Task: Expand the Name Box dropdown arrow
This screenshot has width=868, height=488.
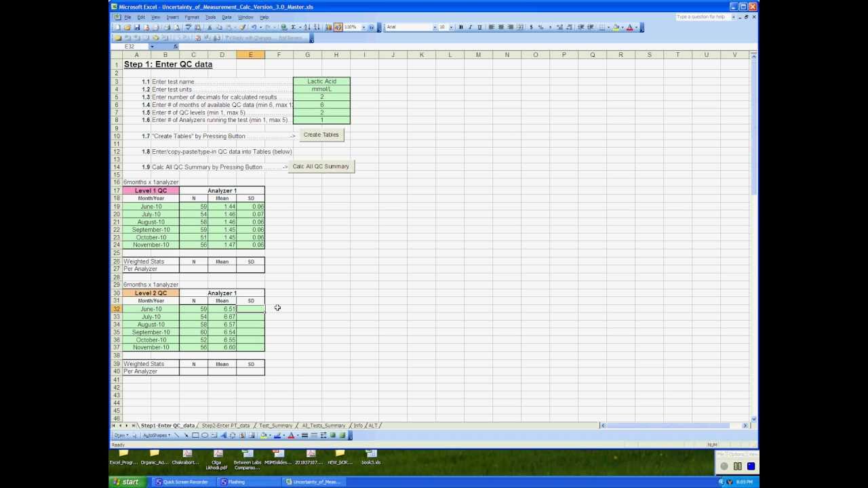Action: coord(152,47)
